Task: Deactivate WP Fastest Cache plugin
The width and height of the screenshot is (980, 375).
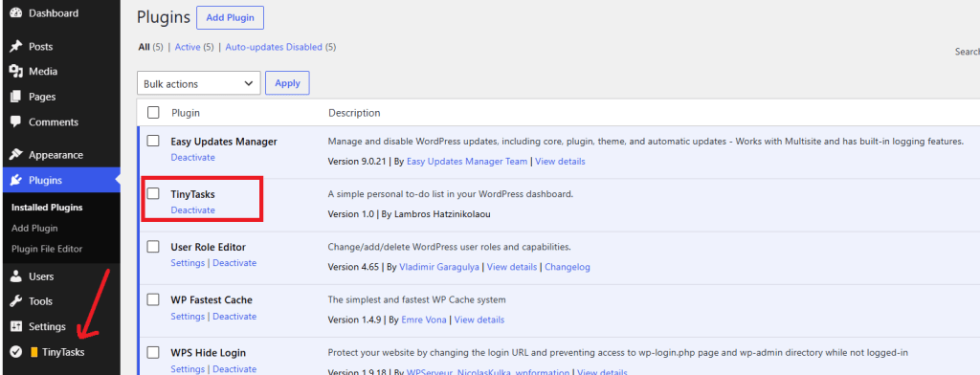Action: [x=234, y=317]
